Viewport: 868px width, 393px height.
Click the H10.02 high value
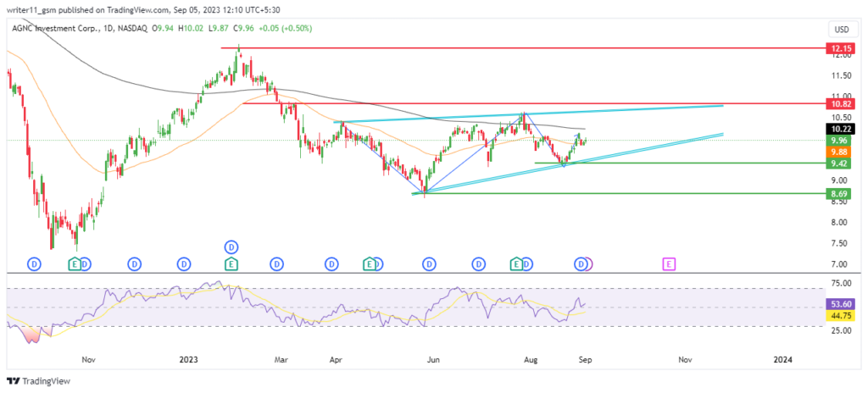[192, 28]
